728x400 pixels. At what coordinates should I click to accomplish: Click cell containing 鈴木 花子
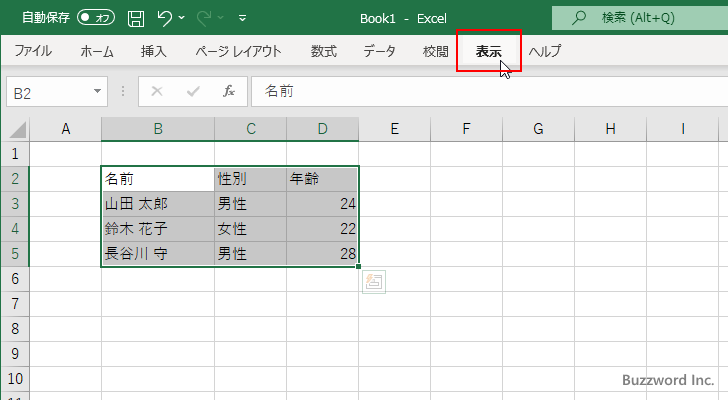pyautogui.click(x=158, y=229)
